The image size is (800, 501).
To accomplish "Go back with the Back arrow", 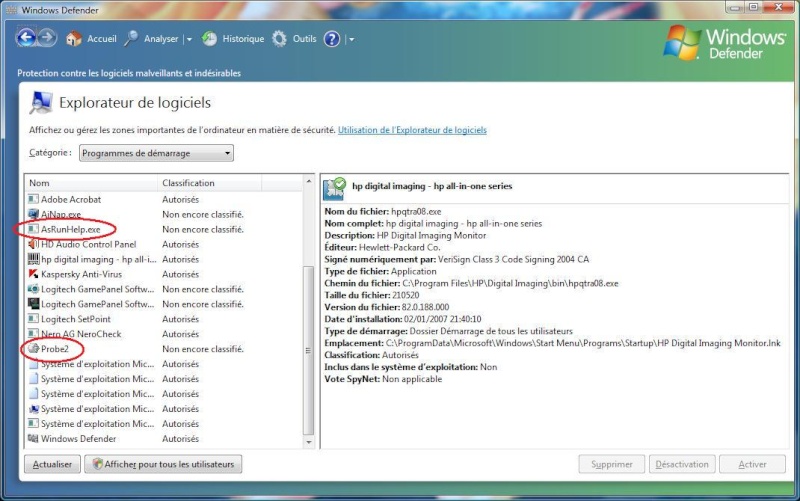I will click(26, 38).
